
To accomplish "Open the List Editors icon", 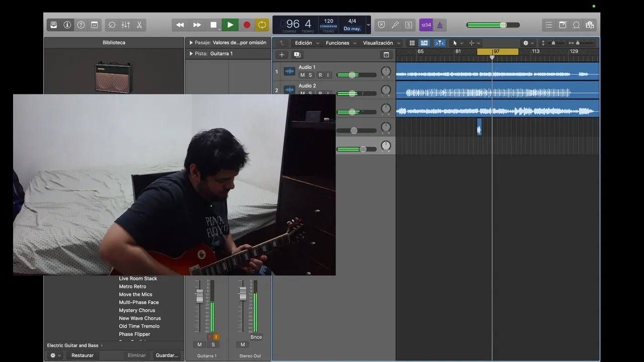I will [549, 25].
